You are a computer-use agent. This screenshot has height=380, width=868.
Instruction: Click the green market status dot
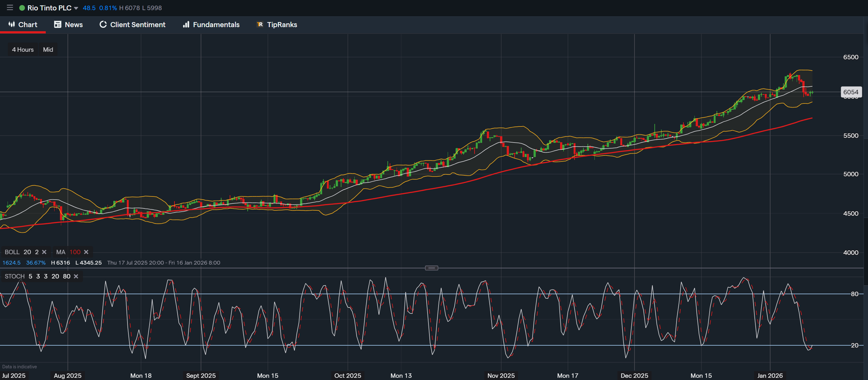(22, 8)
